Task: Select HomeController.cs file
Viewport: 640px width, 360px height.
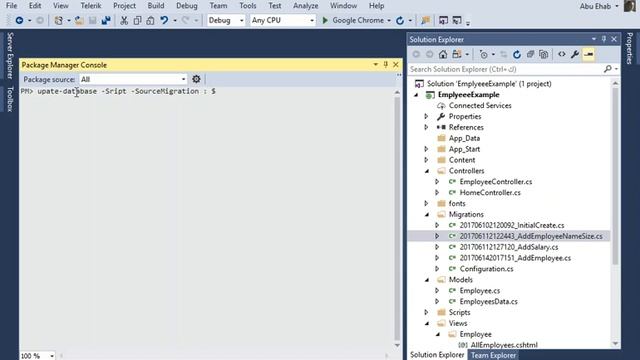Action: 490,193
